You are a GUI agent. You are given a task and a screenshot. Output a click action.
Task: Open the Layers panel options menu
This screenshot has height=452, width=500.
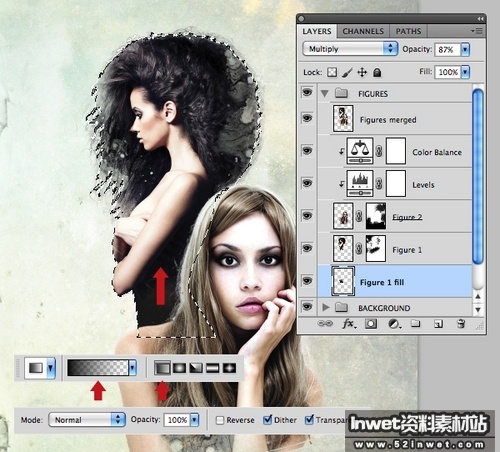tap(477, 31)
